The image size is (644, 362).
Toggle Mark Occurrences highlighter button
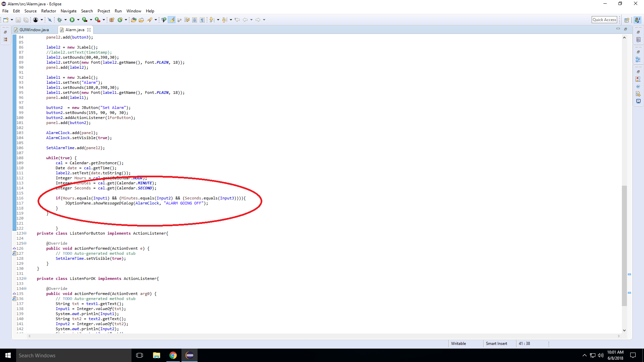click(x=172, y=20)
